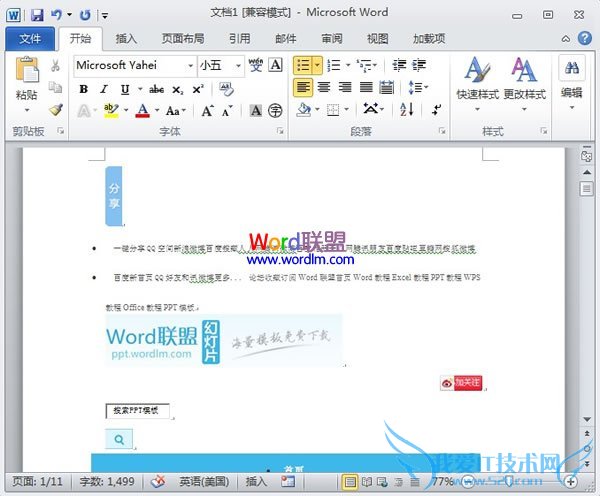Activate the Format Painter brush
Image resolution: width=600 pixels, height=496 pixels.
pyautogui.click(x=56, y=110)
